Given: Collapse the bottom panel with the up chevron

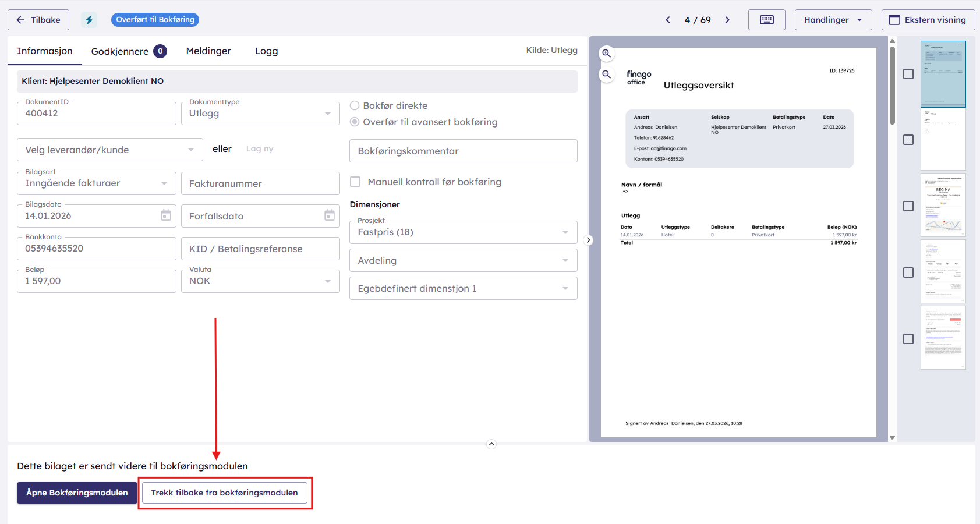Looking at the screenshot, I should pos(491,444).
